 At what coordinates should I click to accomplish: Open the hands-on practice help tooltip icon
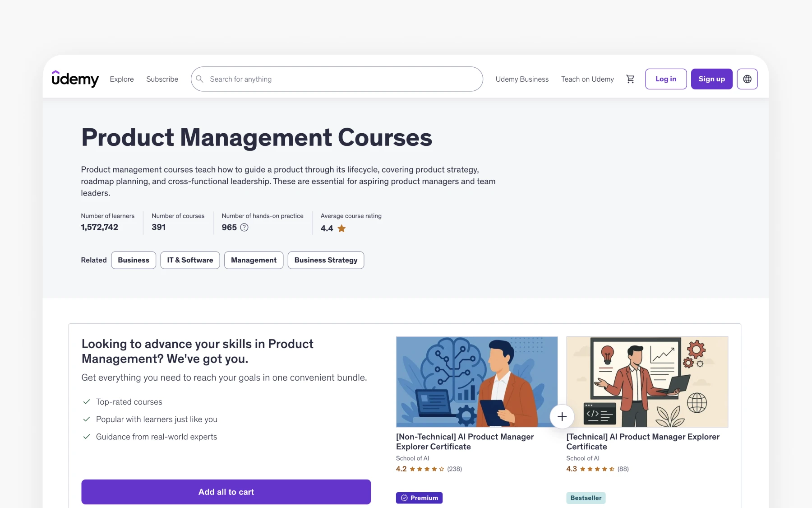point(244,227)
